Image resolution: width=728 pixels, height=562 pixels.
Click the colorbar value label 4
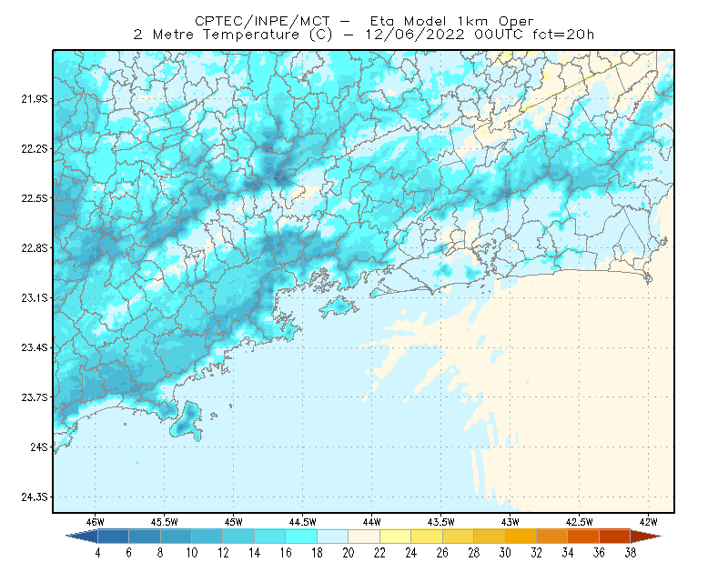(97, 553)
